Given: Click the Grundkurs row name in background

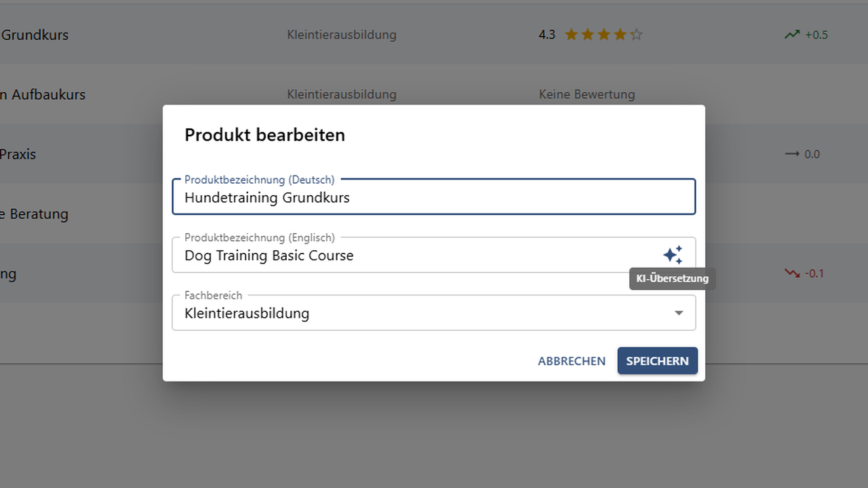Looking at the screenshot, I should 35,35.
